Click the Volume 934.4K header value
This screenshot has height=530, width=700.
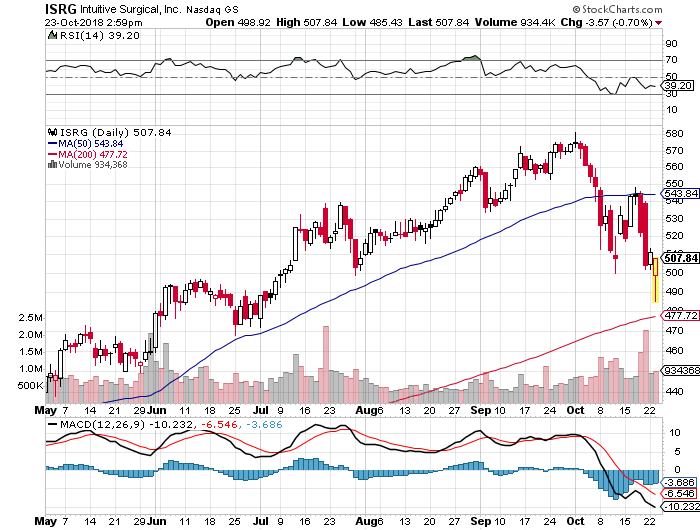coord(515,22)
